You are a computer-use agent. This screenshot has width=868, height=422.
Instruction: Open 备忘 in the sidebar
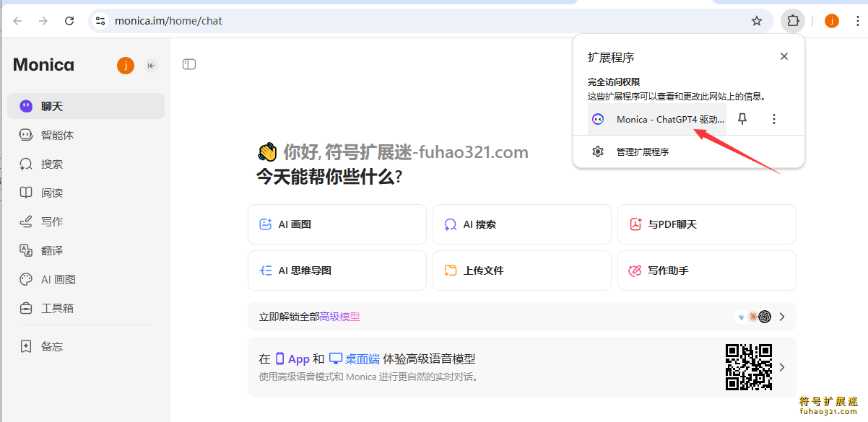point(86,346)
